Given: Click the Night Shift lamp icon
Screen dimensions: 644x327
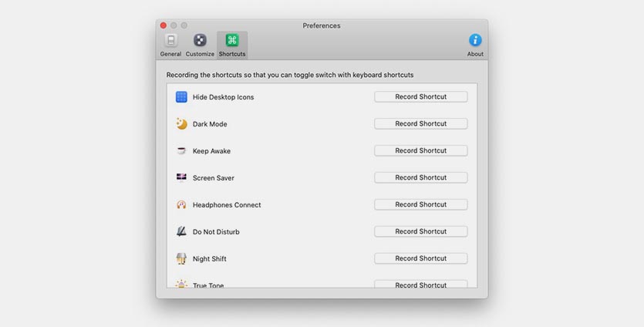Looking at the screenshot, I should click(181, 258).
